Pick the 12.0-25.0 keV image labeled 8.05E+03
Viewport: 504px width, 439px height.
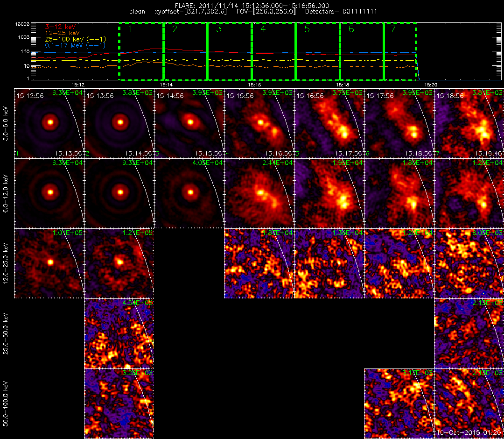[469, 263]
